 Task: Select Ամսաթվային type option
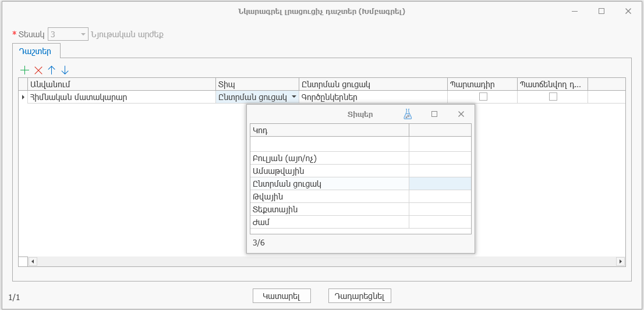coord(330,170)
